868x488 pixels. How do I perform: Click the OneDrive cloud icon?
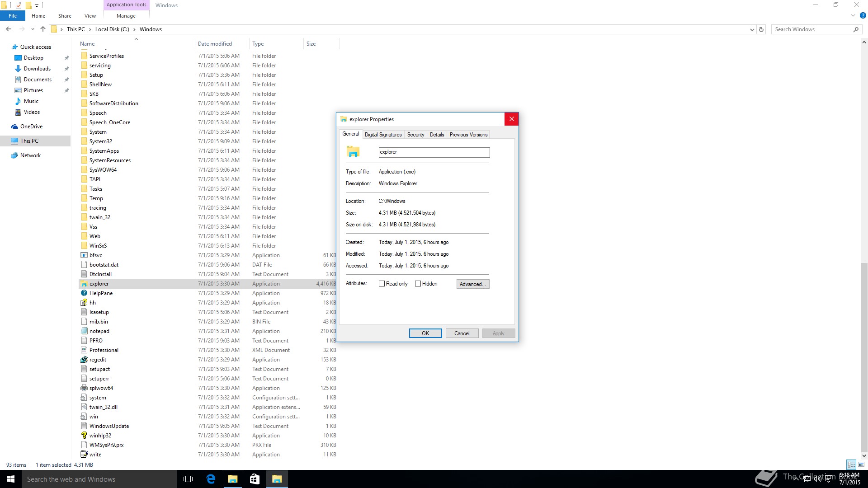coord(14,127)
